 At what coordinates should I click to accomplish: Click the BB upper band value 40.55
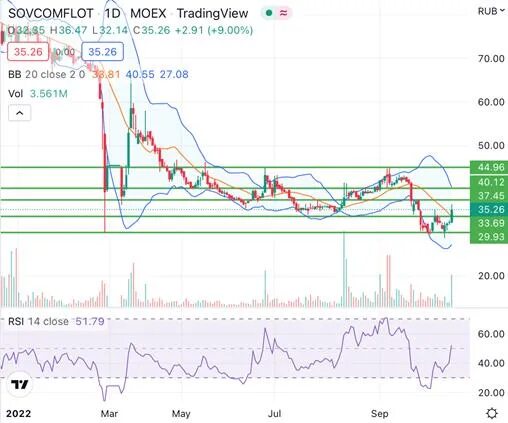point(140,74)
